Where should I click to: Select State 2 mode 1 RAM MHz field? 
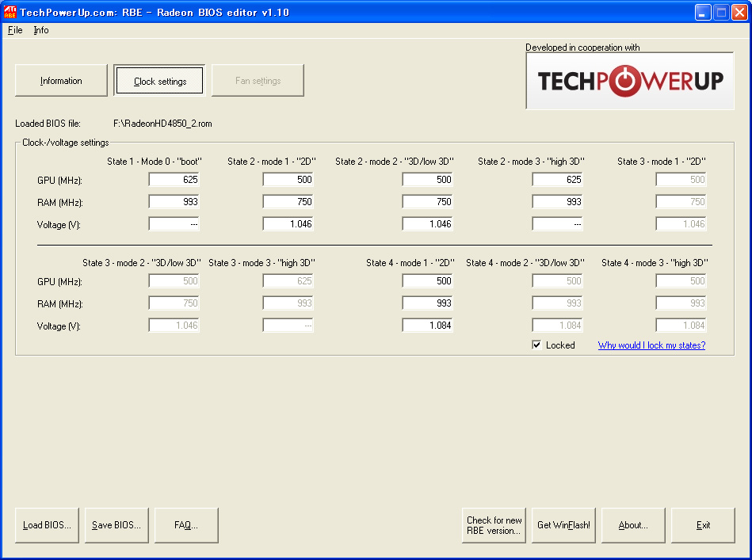pos(288,202)
